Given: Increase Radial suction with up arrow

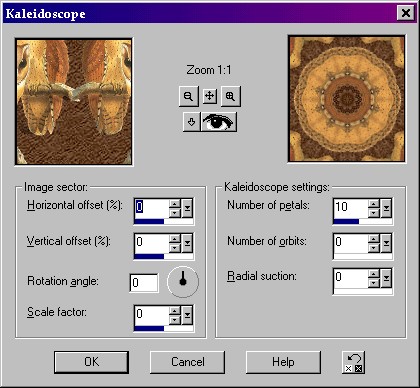Looking at the screenshot, I should 374,274.
